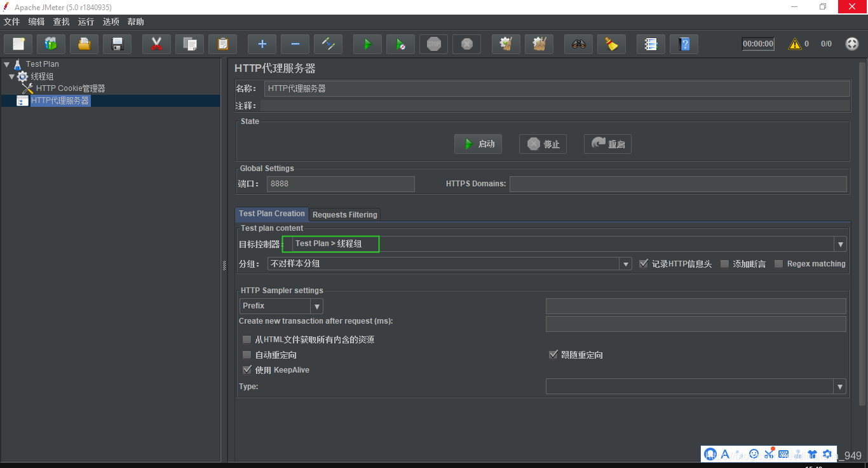
Task: Select HTTP代理服务器 in the tree
Action: [60, 100]
